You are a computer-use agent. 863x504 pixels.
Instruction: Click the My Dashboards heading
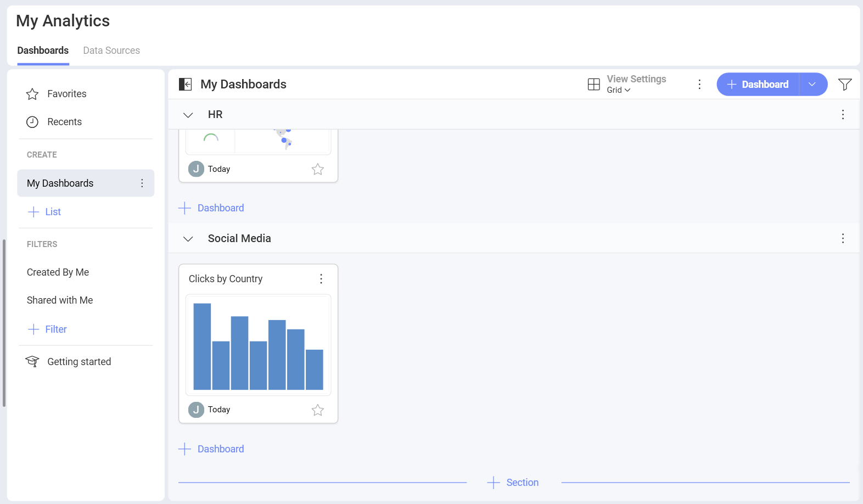pyautogui.click(x=243, y=84)
